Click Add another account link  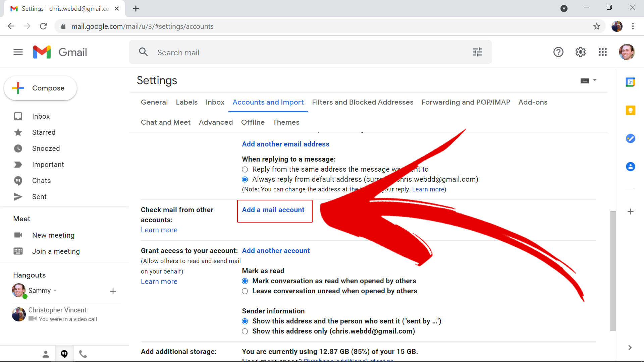pyautogui.click(x=276, y=251)
